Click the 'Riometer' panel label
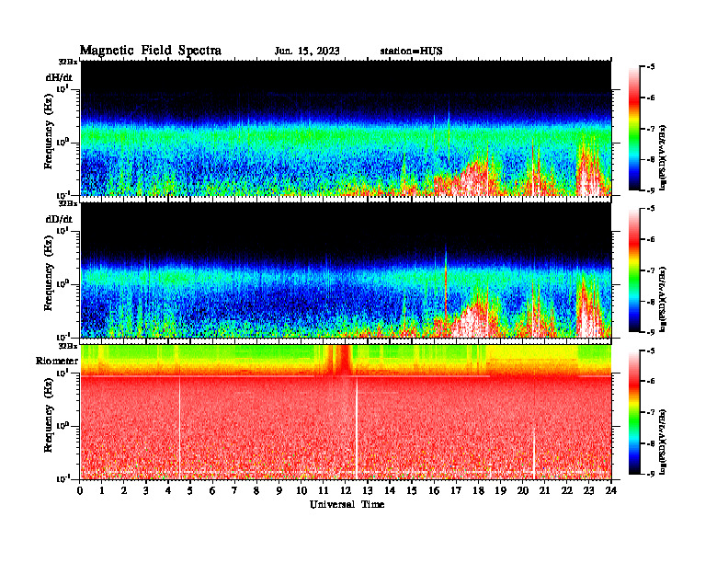The height and width of the screenshot is (563, 728). (57, 361)
